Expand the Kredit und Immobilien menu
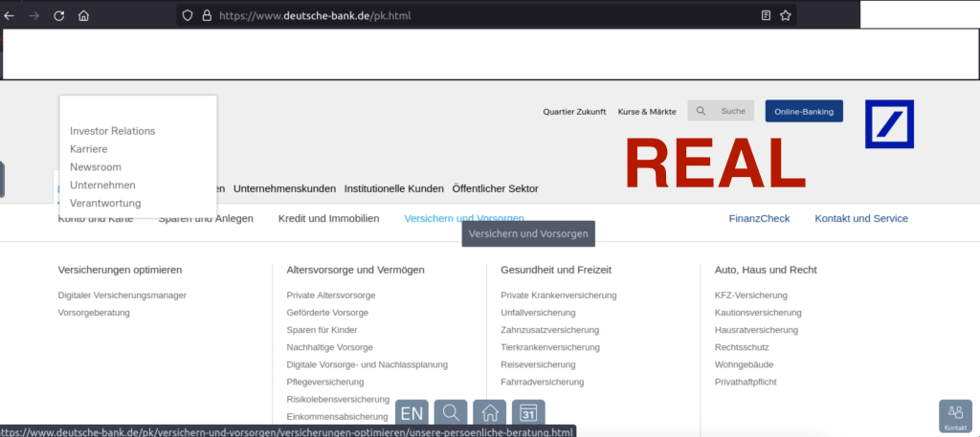Viewport: 980px width, 437px height. 328,218
